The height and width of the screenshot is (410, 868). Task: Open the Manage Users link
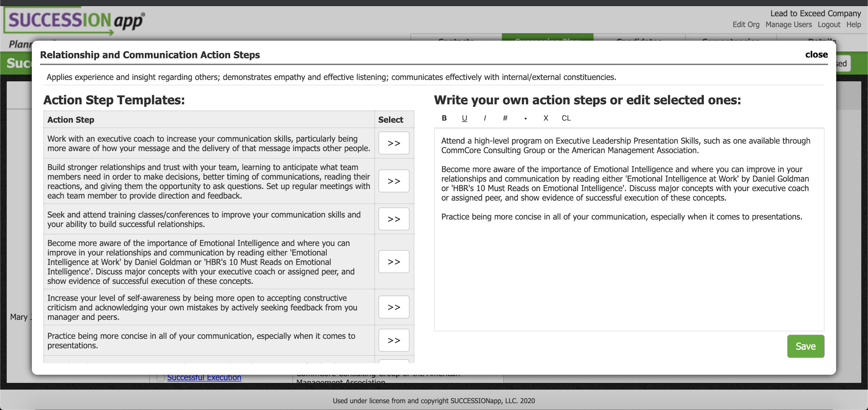tap(788, 25)
